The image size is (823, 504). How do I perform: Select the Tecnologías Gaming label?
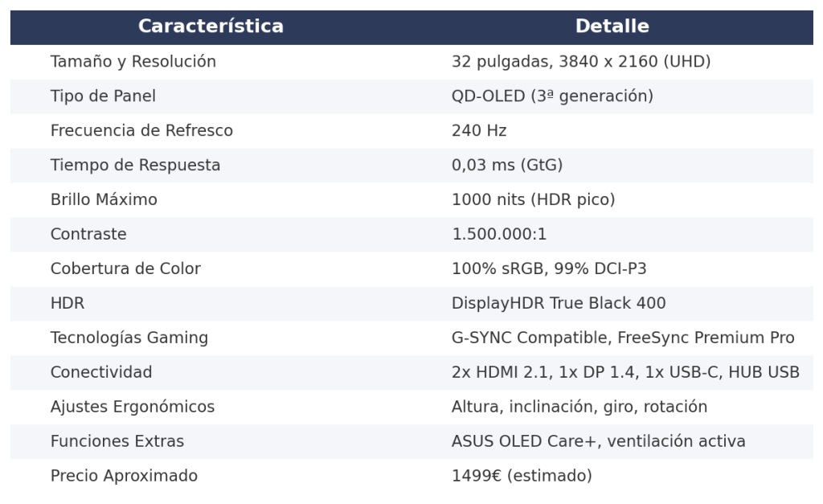(x=129, y=338)
